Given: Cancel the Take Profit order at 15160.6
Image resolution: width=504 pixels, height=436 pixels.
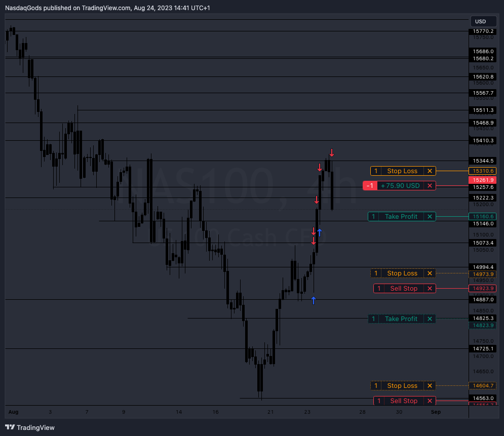Looking at the screenshot, I should [430, 217].
